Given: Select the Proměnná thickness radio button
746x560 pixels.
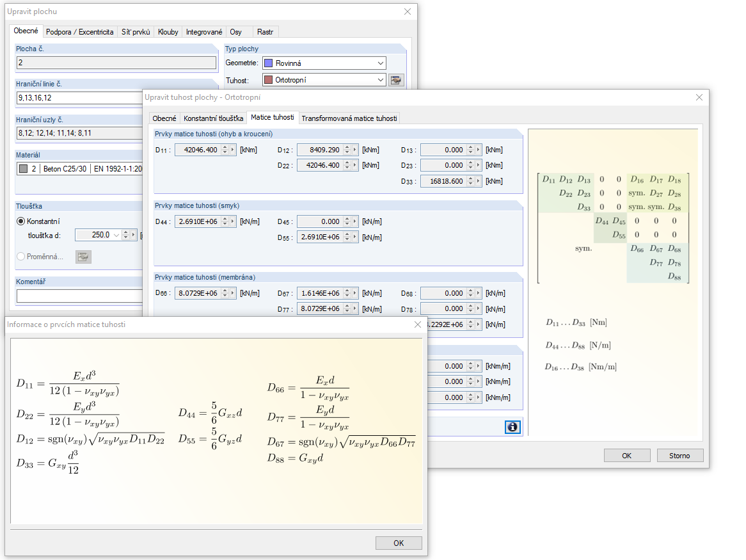Looking at the screenshot, I should 21,257.
